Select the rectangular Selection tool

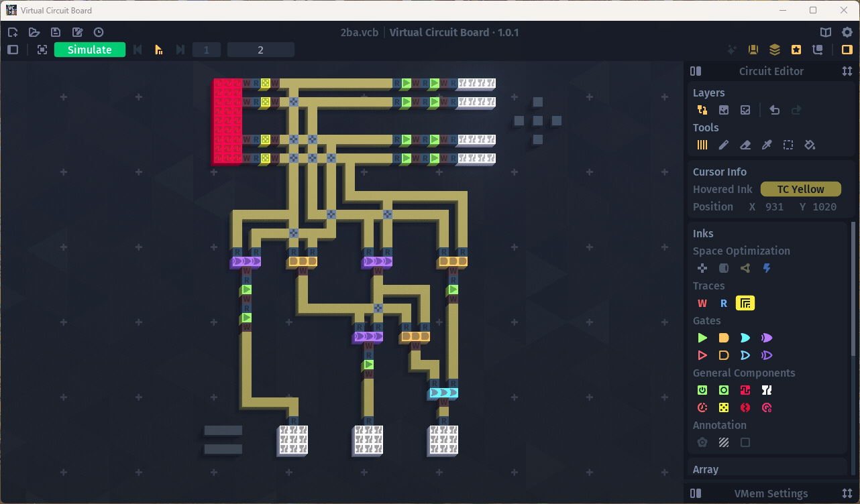(x=788, y=145)
